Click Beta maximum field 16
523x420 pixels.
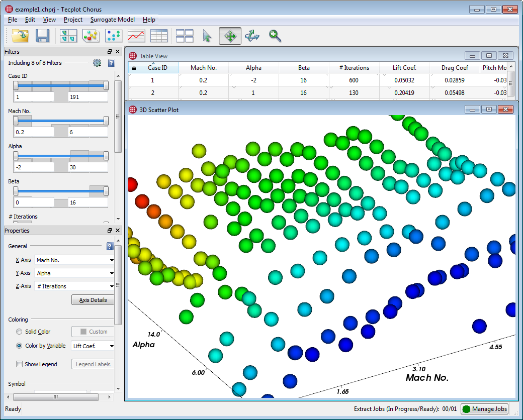click(x=88, y=202)
